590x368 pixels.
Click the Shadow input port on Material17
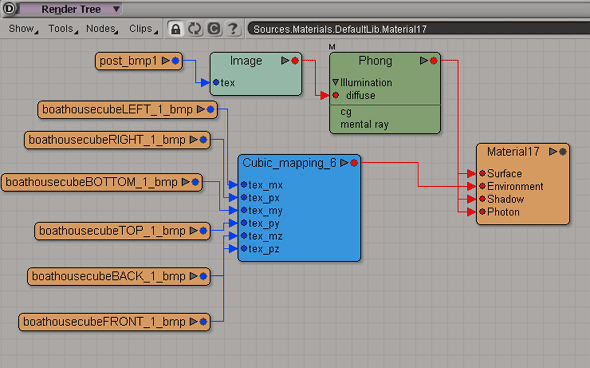coord(482,199)
